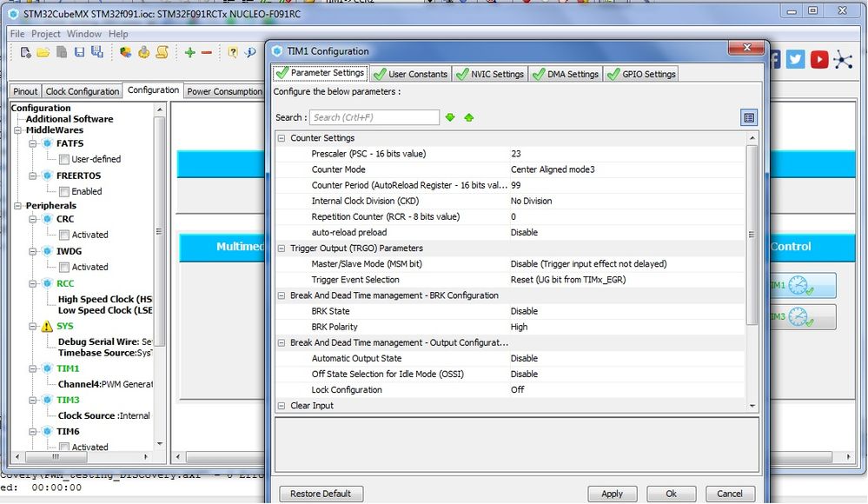The image size is (868, 504).
Task: Check User-defined under FATFS
Action: pos(64,160)
